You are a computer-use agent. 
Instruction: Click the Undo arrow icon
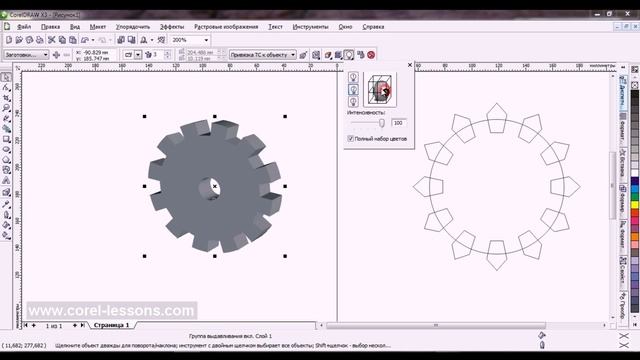click(84, 40)
